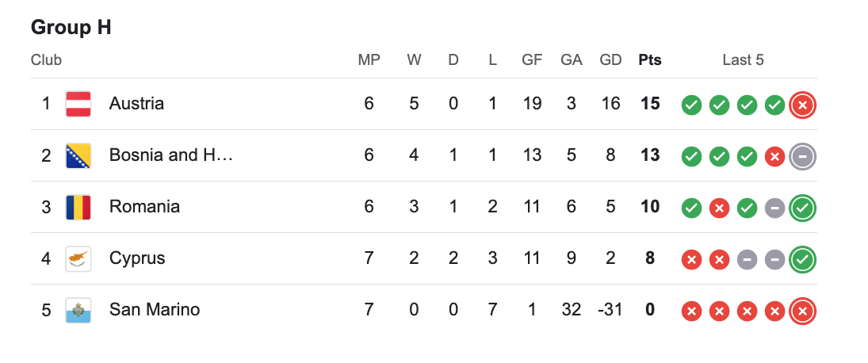The width and height of the screenshot is (868, 363).
Task: Open the San Marino team page
Action: tap(155, 310)
